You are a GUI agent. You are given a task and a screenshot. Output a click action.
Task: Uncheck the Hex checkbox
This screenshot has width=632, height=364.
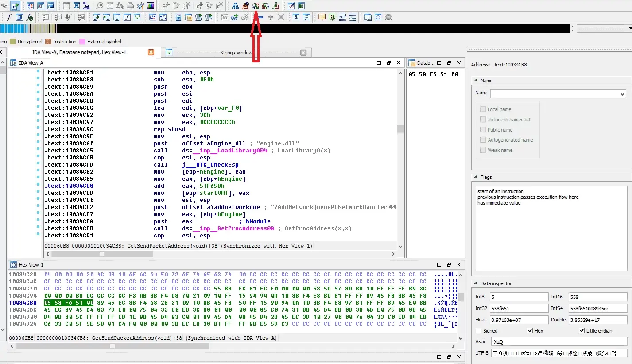(530, 331)
